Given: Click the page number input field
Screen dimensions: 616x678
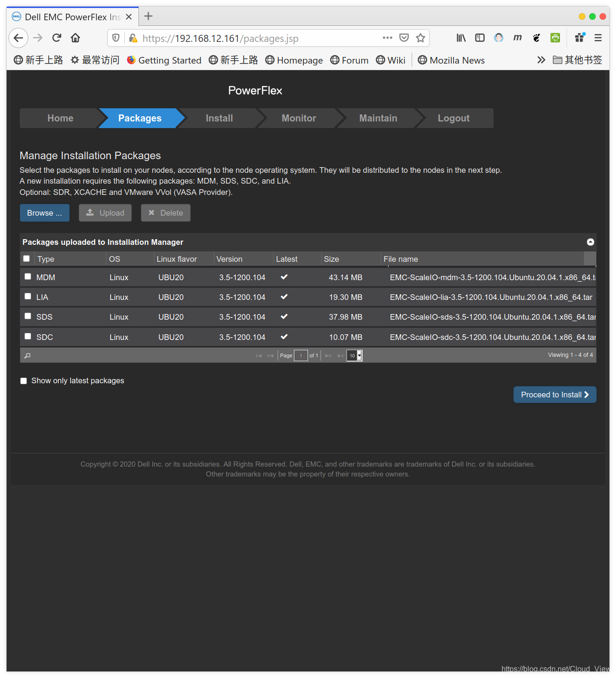Looking at the screenshot, I should coord(300,355).
